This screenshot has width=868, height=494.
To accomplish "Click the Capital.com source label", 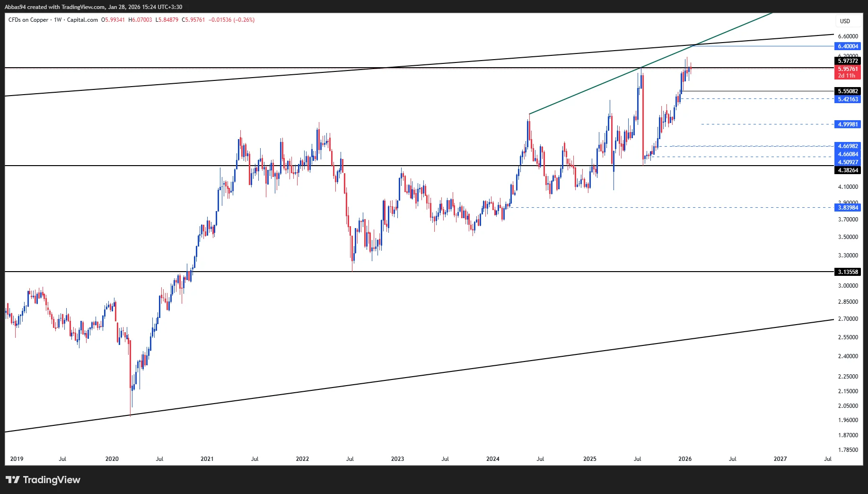I will pyautogui.click(x=82, y=20).
